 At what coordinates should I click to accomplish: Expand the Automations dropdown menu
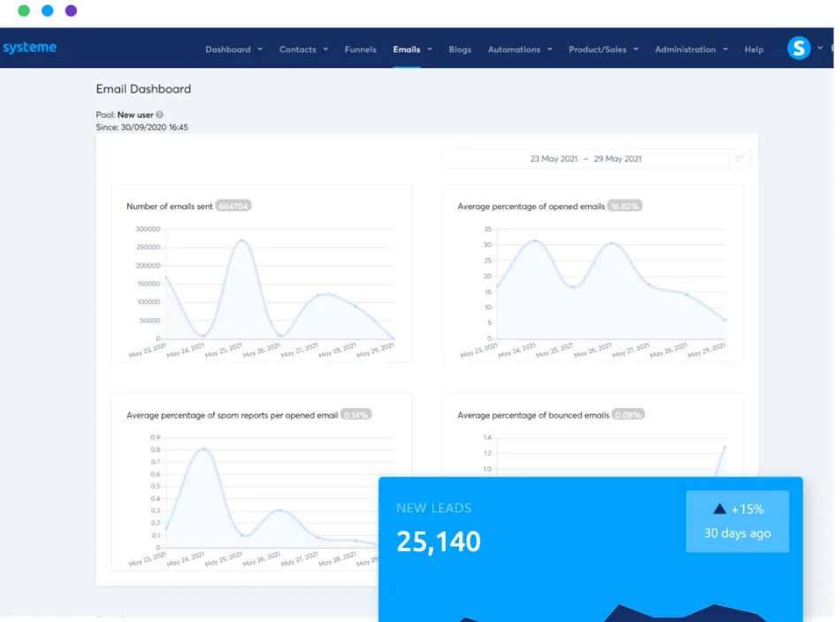(520, 49)
